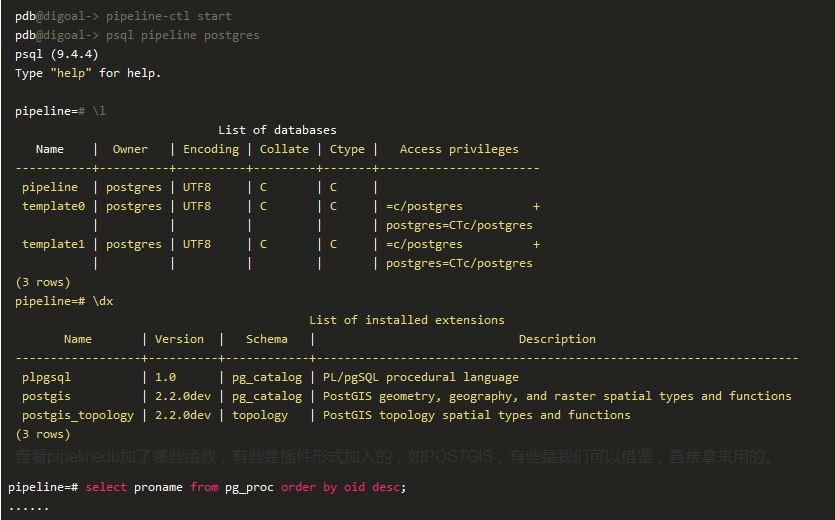Click the 'List of databases' heading
Image resolution: width=835 pixels, height=520 pixels.
pos(277,130)
